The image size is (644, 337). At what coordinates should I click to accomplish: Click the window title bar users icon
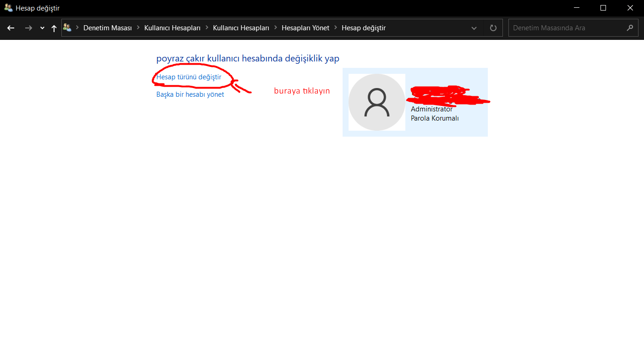pos(8,8)
